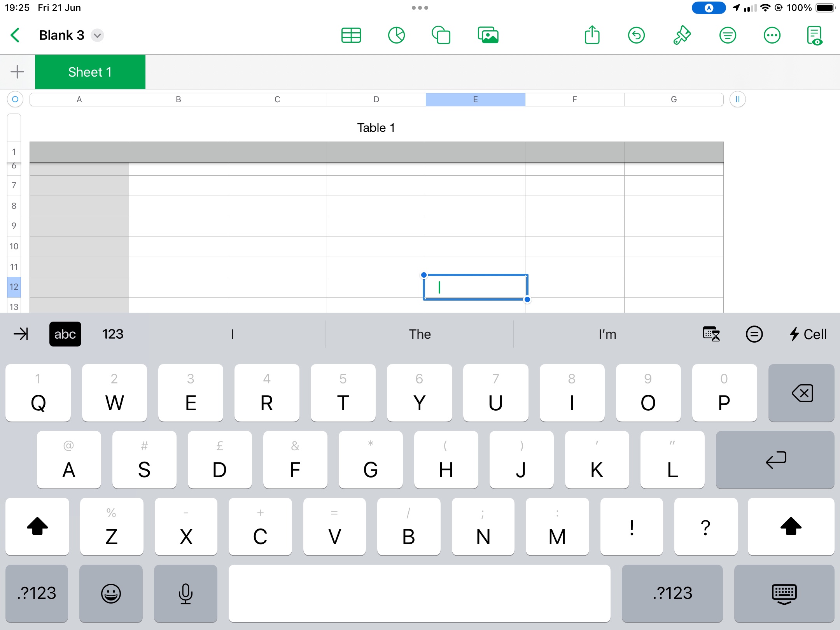Screen dimensions: 840x630
Task: Open the More options menu
Action: (x=772, y=35)
